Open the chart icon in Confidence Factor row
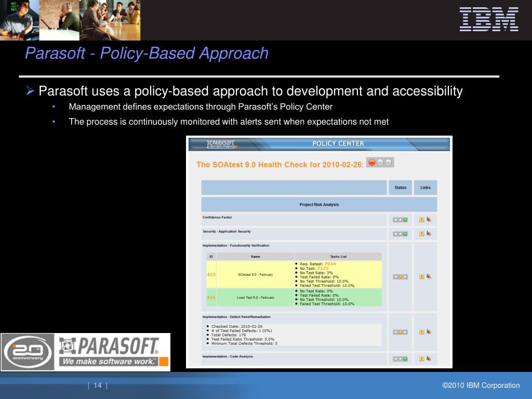Screen dimensions: 532x399 pyautogui.click(x=429, y=220)
